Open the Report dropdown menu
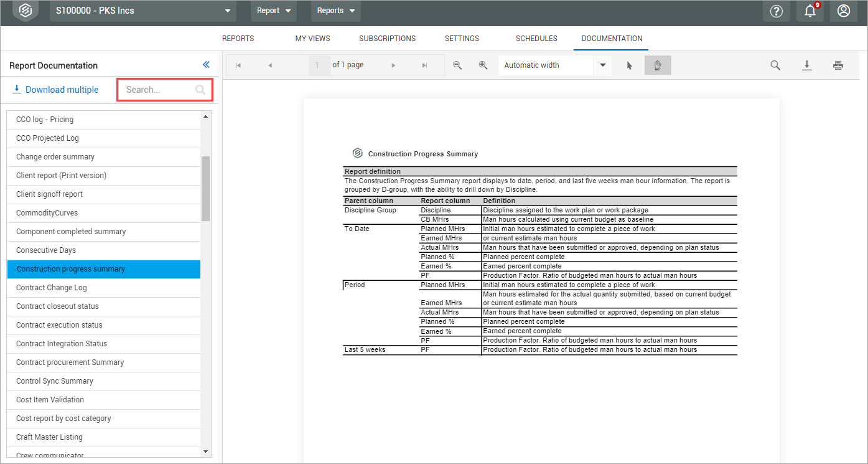The image size is (868, 464). (x=274, y=11)
